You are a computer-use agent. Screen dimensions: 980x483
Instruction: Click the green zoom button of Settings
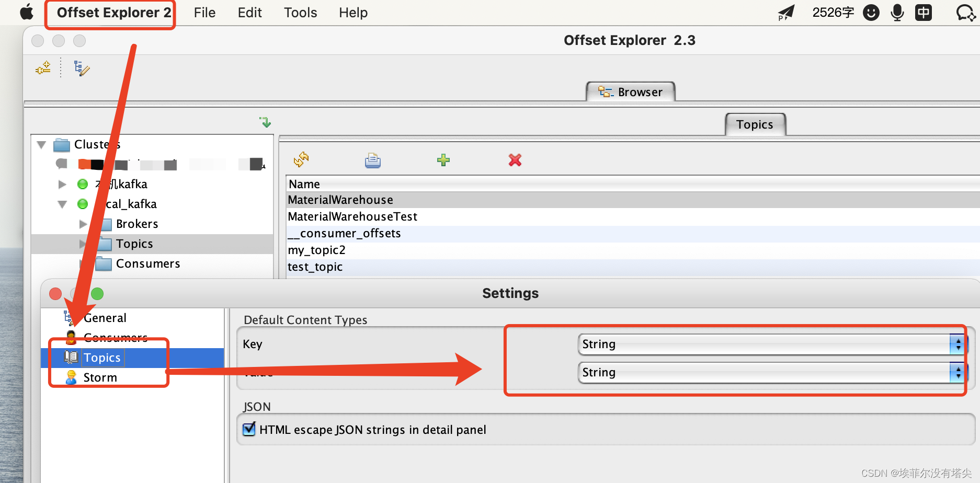point(97,294)
